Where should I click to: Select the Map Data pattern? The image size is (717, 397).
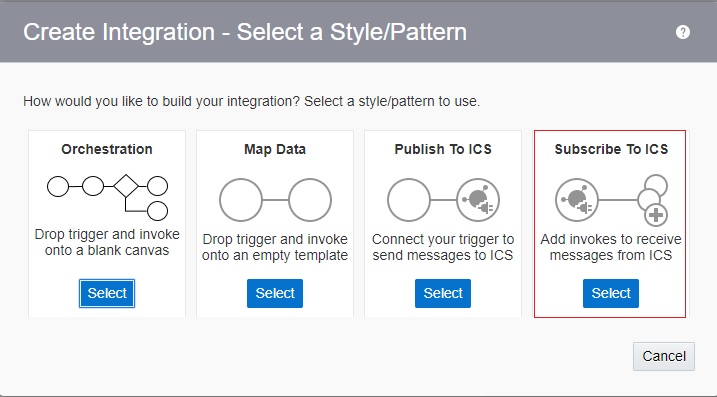tap(275, 293)
